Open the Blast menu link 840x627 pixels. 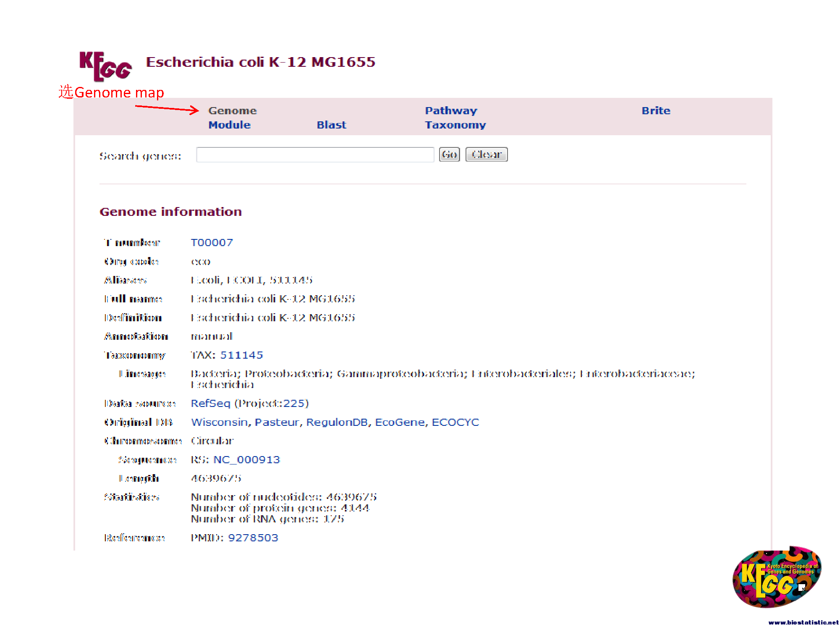[332, 125]
